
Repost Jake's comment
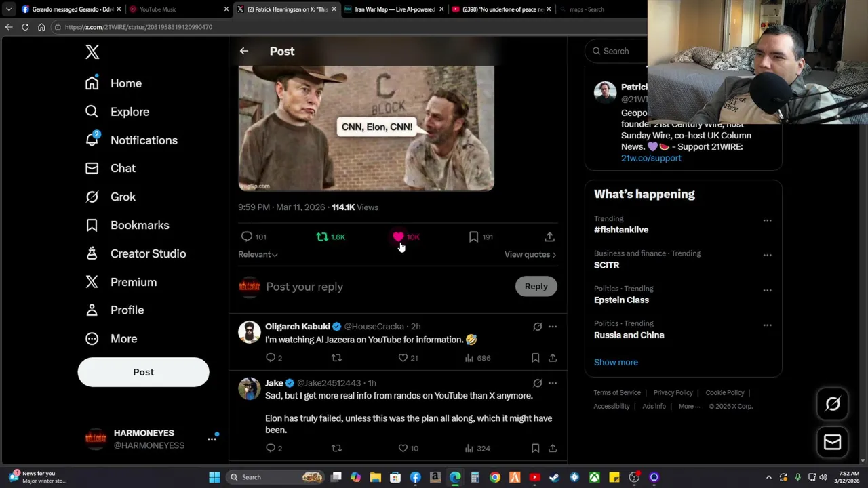click(336, 448)
